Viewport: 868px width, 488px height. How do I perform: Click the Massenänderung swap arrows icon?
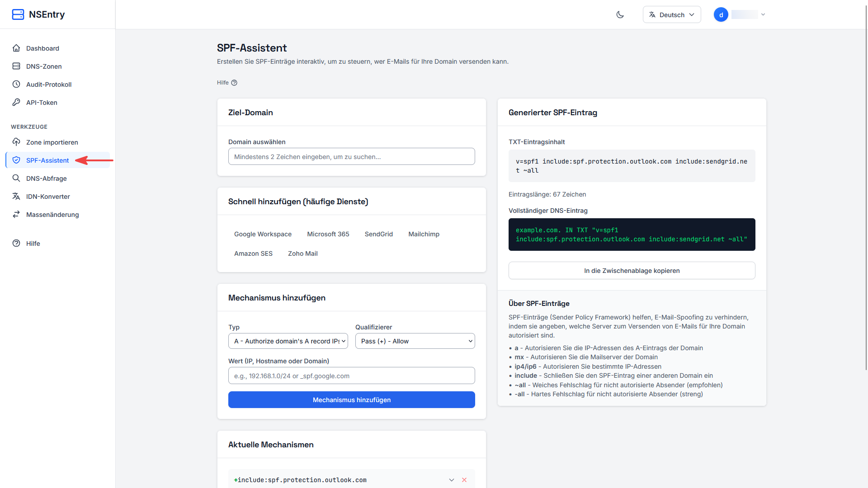[x=16, y=214]
